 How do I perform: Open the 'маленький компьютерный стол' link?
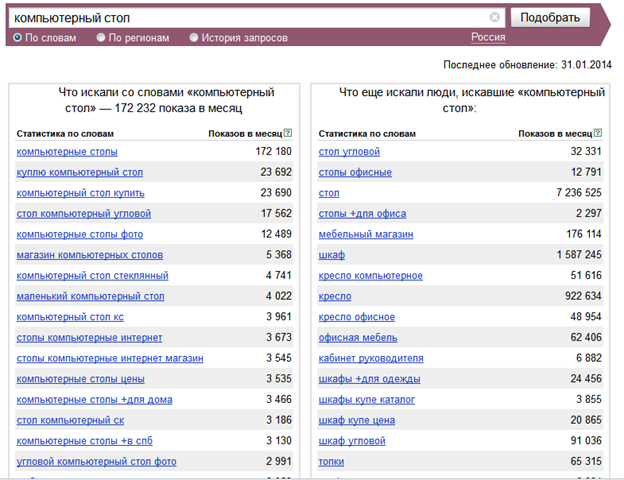[90, 297]
